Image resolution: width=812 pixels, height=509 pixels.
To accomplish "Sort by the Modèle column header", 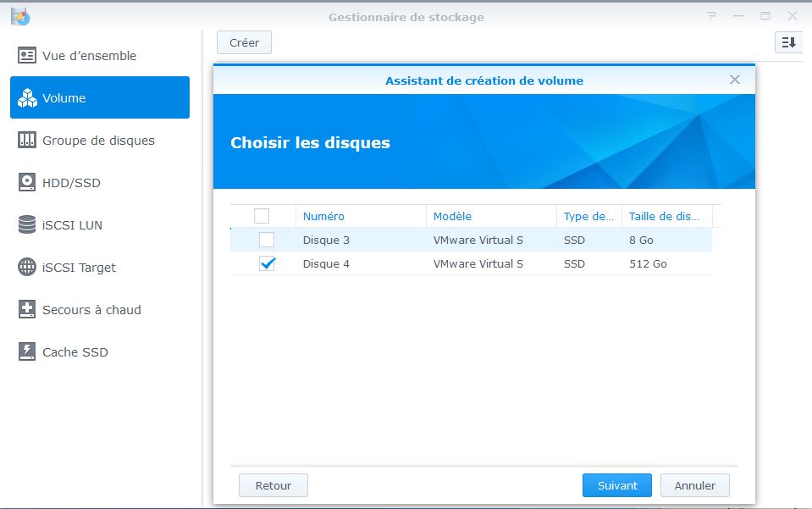I will click(491, 216).
